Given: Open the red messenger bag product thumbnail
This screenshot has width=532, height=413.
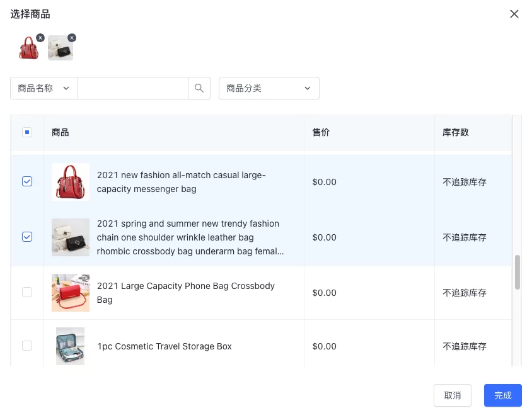Looking at the screenshot, I should [x=70, y=181].
